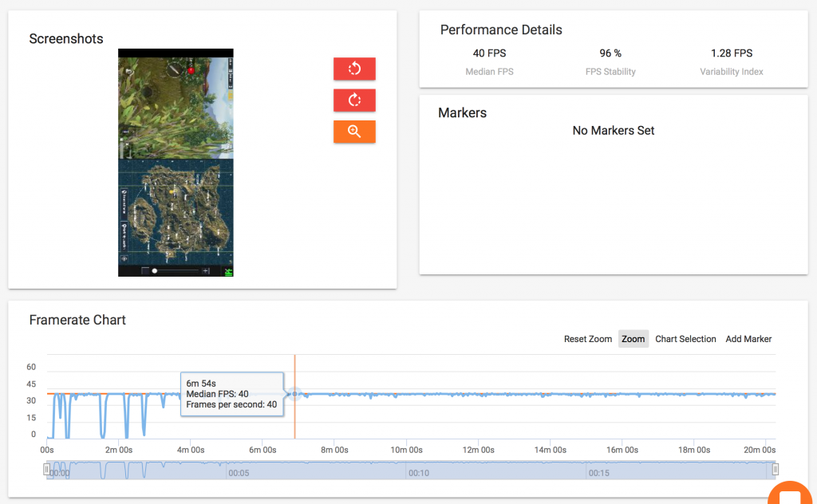Screen dimensions: 817x504
Task: Click Reset Zoom on framerate chart
Action: [588, 339]
